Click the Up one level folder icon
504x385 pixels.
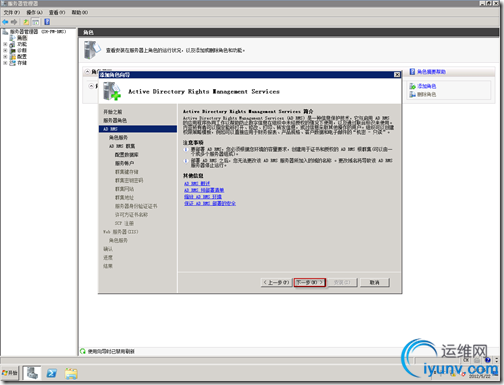(x=26, y=22)
